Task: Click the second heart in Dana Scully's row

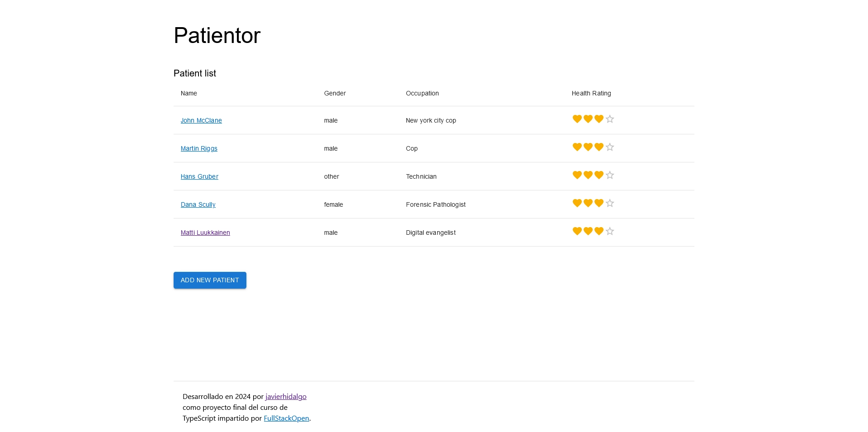Action: pos(588,203)
